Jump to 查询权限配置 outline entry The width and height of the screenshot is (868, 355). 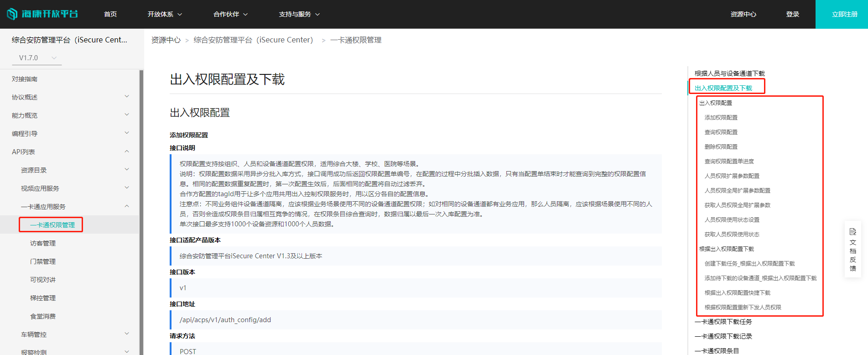(721, 132)
